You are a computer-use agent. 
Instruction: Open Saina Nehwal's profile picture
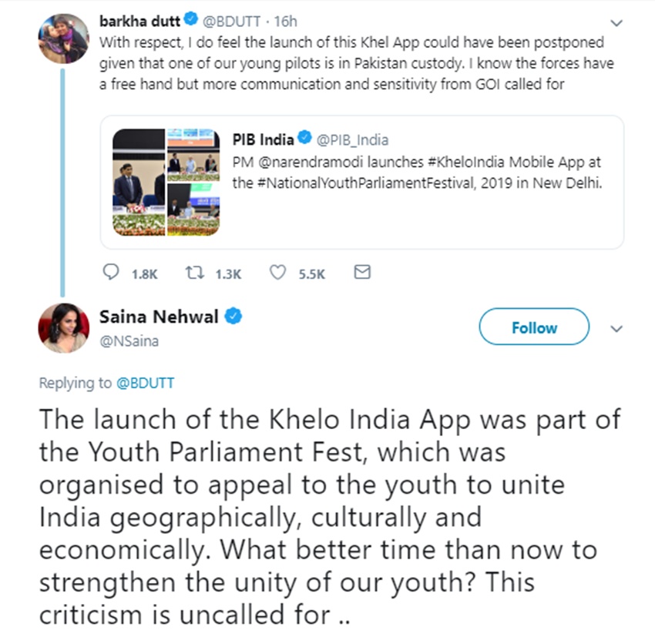[63, 327]
